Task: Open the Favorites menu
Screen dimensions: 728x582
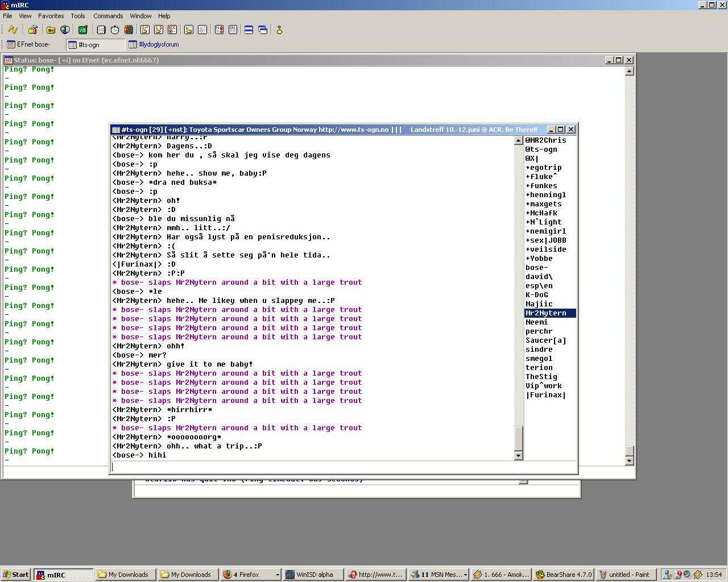Action: pos(51,16)
